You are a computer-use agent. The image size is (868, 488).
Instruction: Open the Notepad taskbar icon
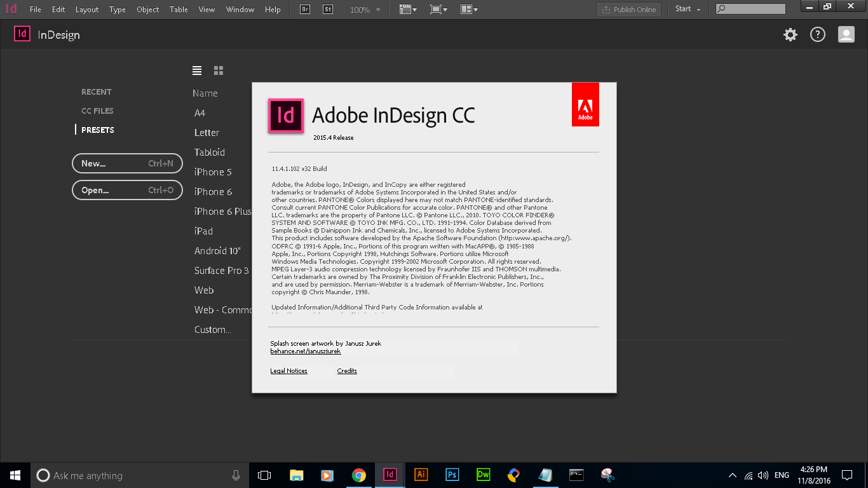click(545, 475)
